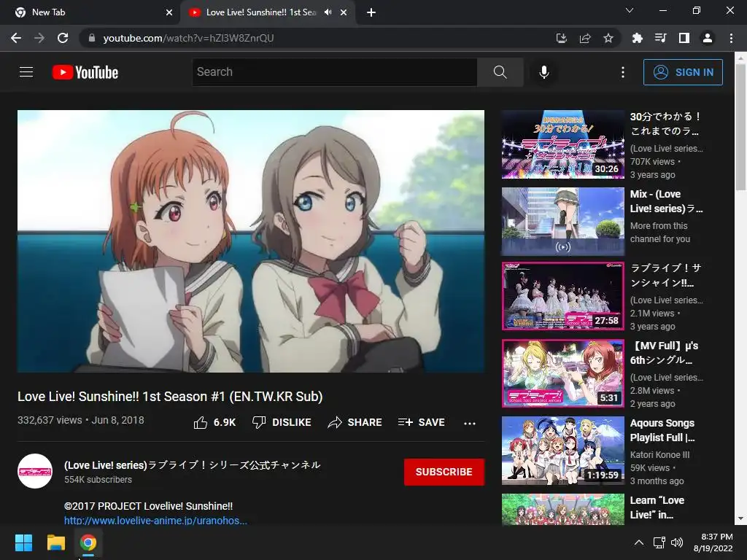Open Chrome three-dot menu
The width and height of the screenshot is (747, 560).
tap(731, 38)
